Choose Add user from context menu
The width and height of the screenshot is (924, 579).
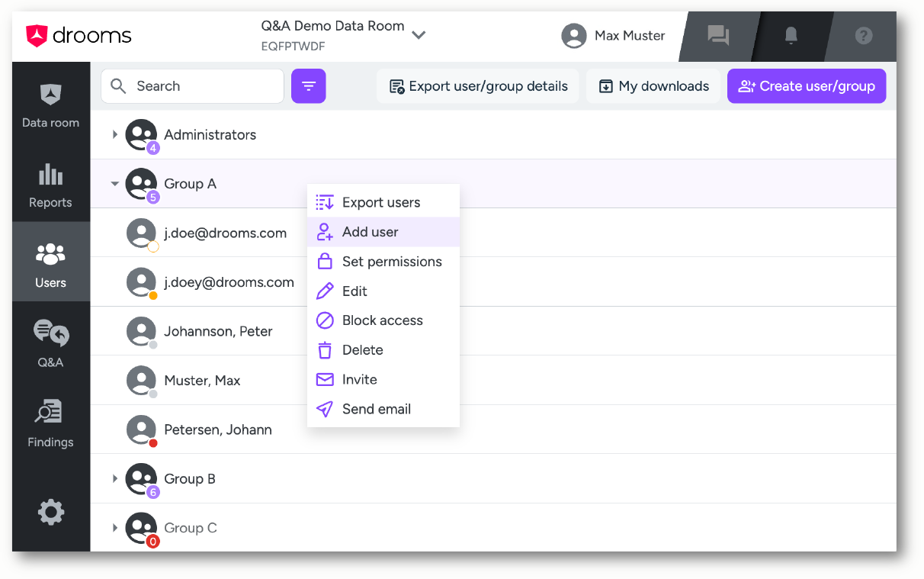click(x=383, y=232)
